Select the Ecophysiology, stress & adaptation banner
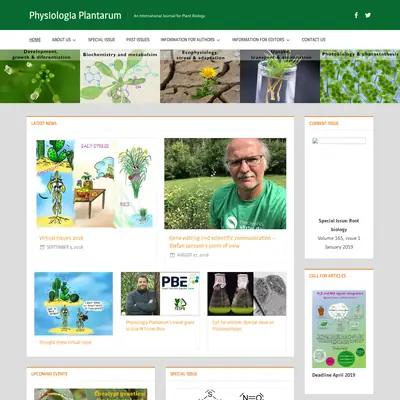The image size is (400, 400). tap(200, 76)
